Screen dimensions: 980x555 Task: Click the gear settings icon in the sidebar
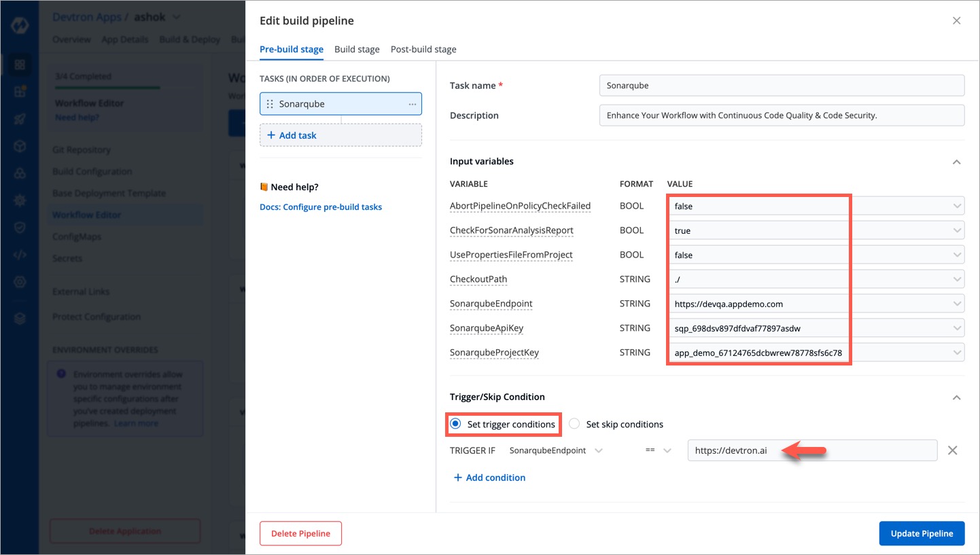tap(20, 201)
